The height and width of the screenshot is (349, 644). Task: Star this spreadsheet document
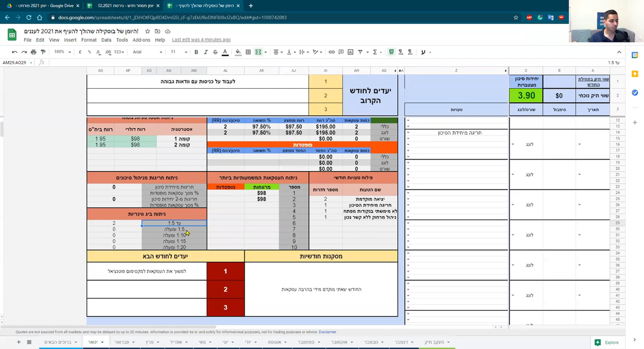click(x=147, y=31)
